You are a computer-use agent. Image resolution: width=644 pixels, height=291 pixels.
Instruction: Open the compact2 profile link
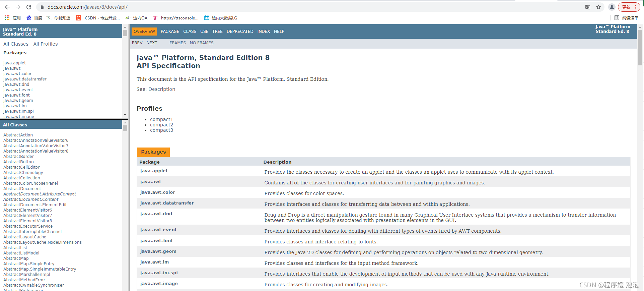click(x=161, y=125)
